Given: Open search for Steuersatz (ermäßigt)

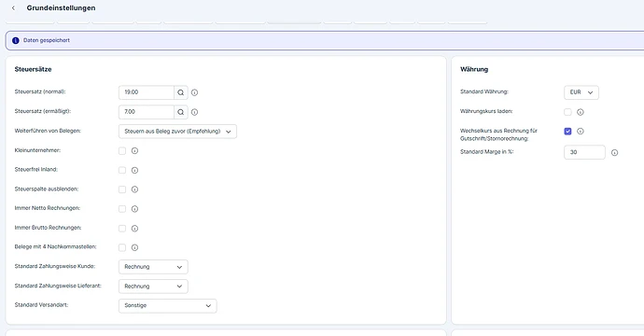Looking at the screenshot, I should click(181, 112).
